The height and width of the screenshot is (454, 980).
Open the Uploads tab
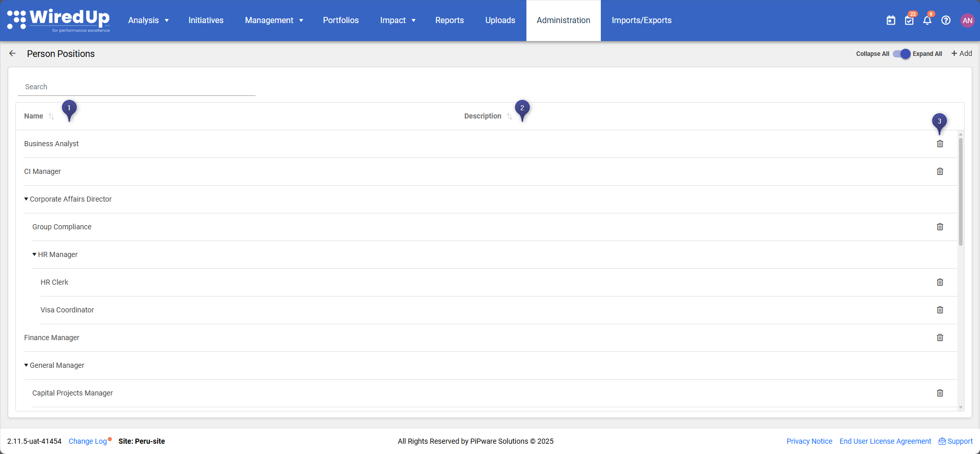pos(500,21)
